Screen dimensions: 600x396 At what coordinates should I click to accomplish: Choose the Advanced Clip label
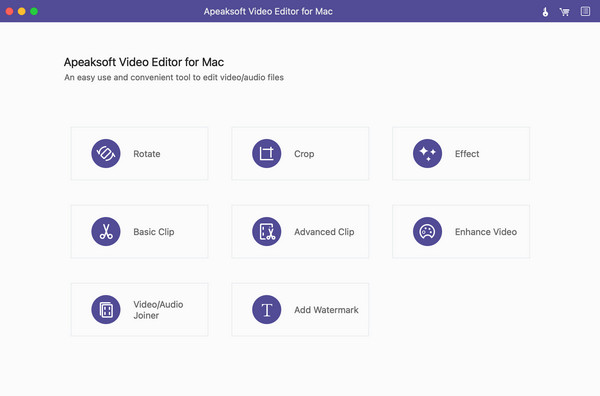pyautogui.click(x=324, y=232)
